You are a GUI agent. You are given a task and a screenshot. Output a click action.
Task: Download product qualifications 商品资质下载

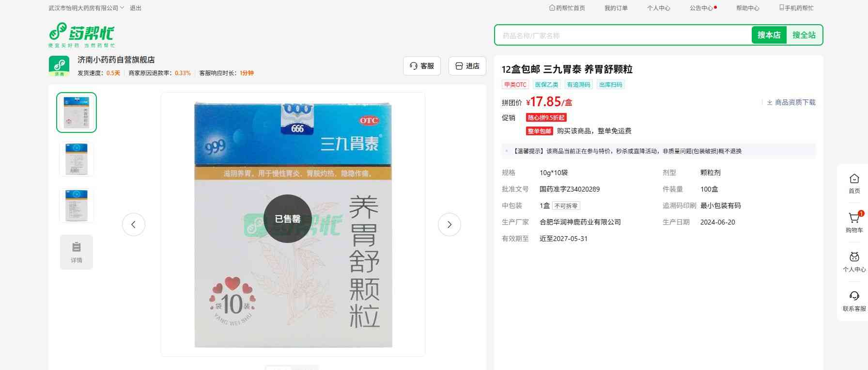pos(791,102)
